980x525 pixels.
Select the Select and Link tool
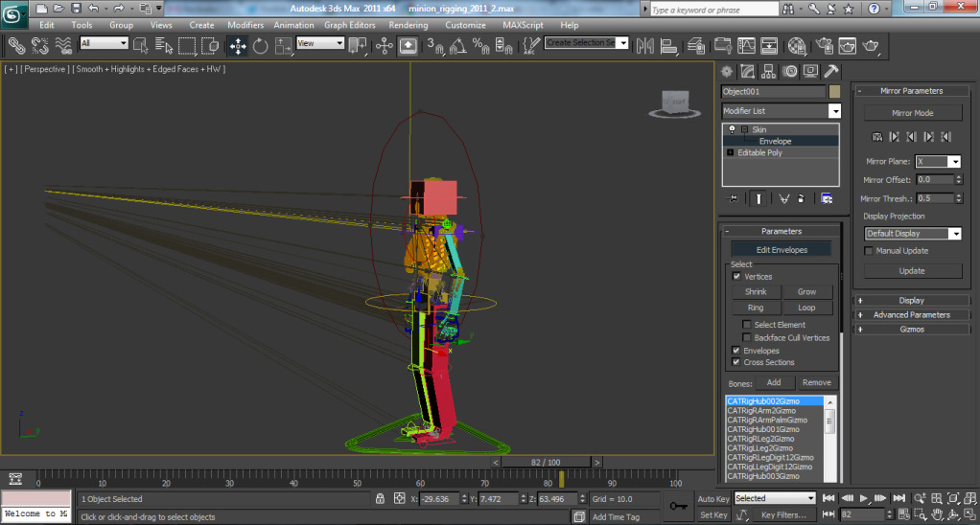(17, 46)
